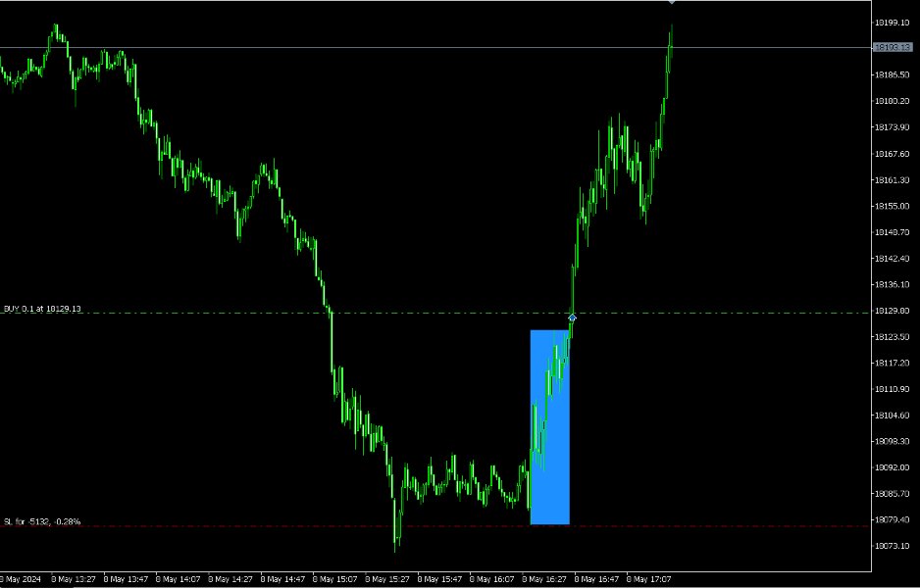Click the 8 May 15:07 time label
The width and height of the screenshot is (920, 588).
pos(334,579)
